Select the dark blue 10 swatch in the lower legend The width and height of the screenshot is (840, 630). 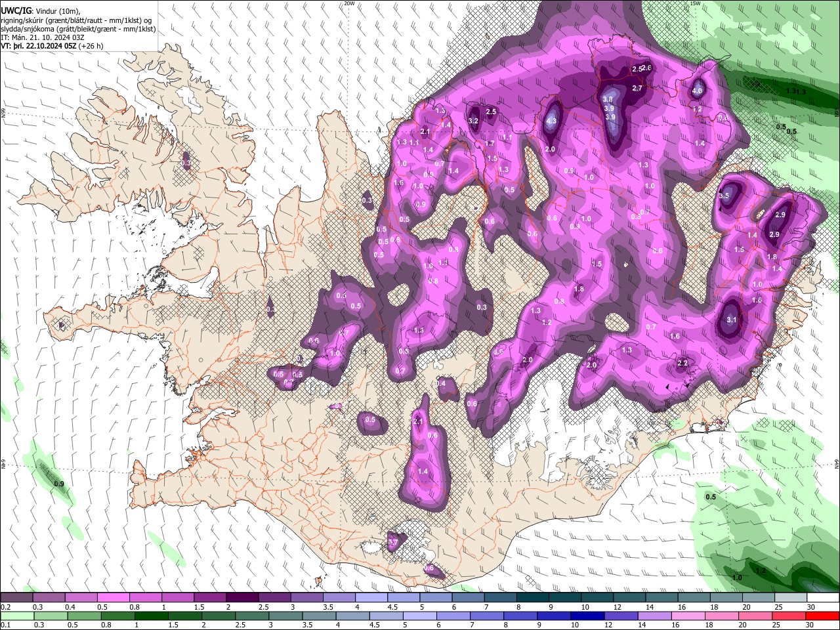[x=587, y=616]
